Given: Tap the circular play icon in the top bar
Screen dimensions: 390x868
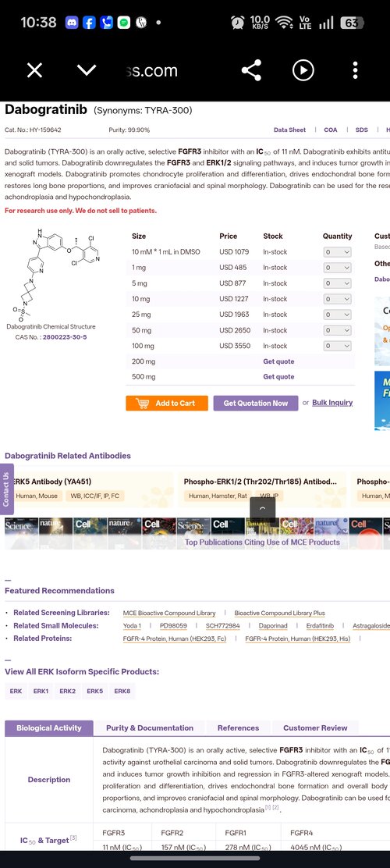Looking at the screenshot, I should coord(303,70).
